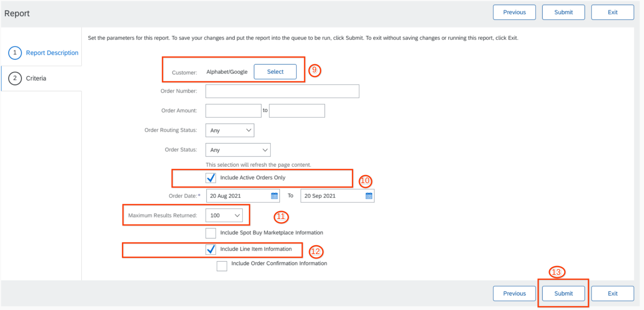Expand the Maximum Results Returned dropdown

(224, 215)
